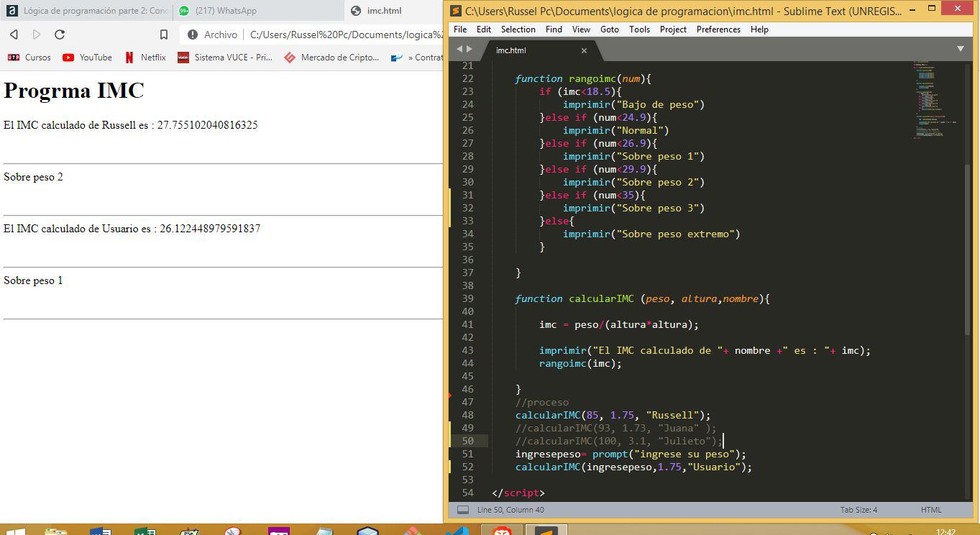980x535 pixels.
Task: Click line number 31 in the gutter
Action: tap(467, 195)
